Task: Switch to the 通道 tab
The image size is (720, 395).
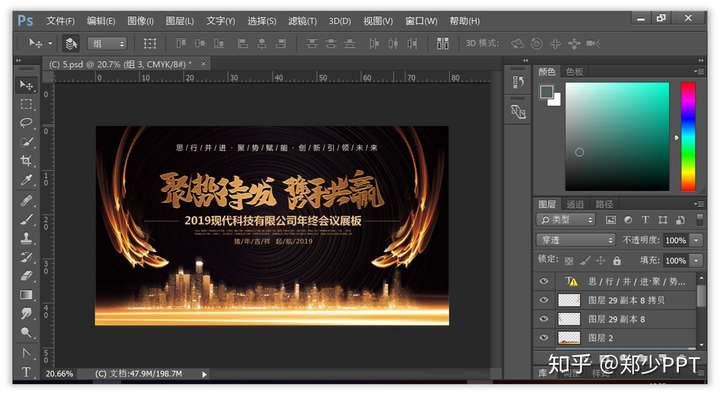Action: (x=575, y=204)
